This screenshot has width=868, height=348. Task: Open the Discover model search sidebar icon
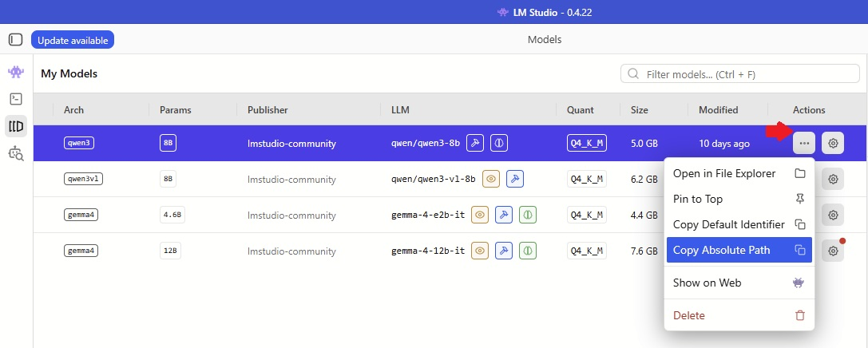click(x=16, y=153)
